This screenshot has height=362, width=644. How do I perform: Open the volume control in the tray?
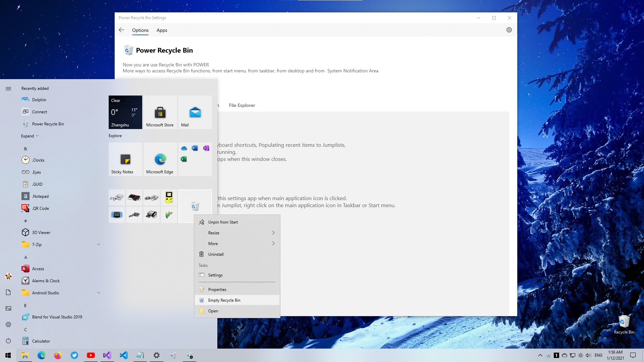(x=588, y=355)
